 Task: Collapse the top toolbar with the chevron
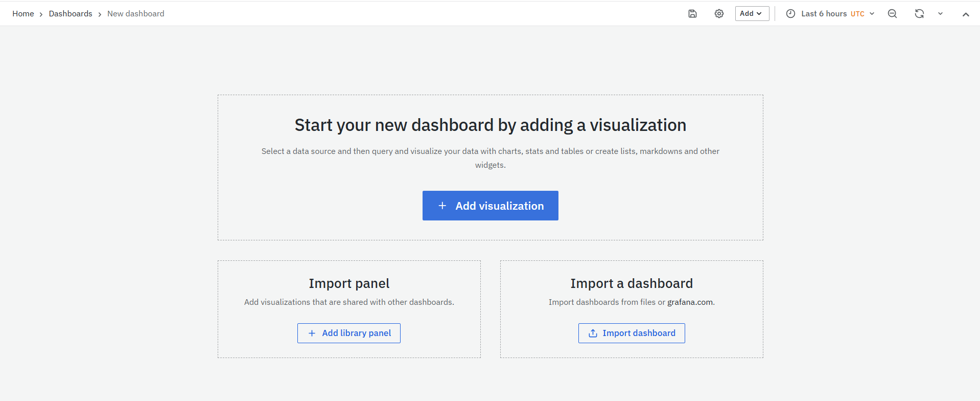[x=965, y=14]
